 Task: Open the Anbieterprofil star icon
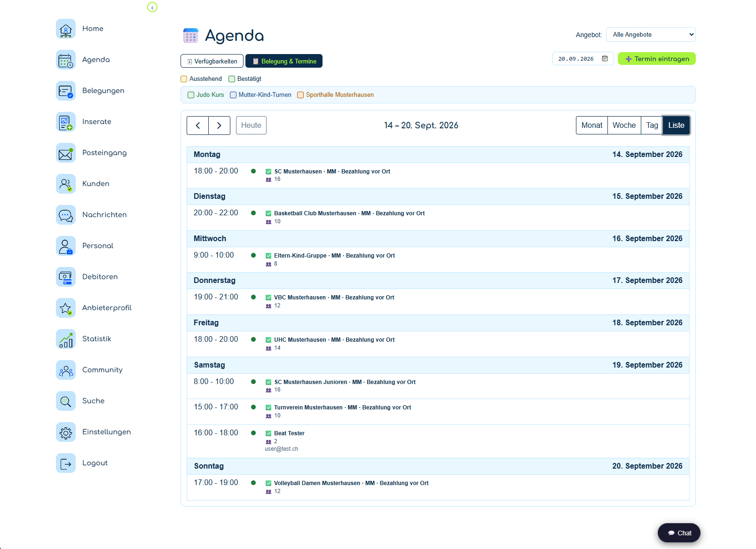click(66, 308)
